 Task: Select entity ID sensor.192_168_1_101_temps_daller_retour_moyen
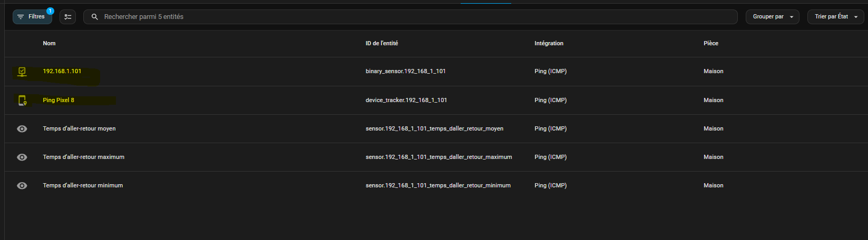434,128
